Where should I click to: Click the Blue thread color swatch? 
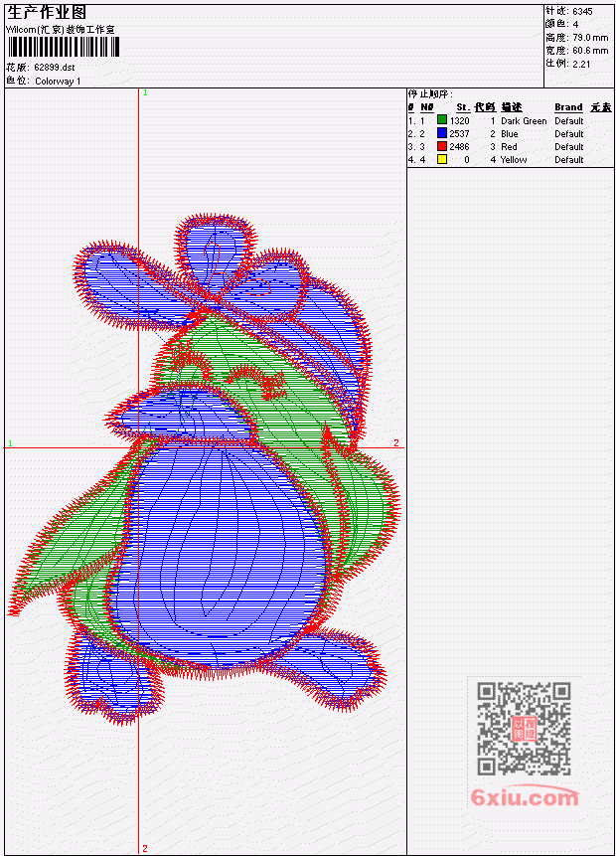pyautogui.click(x=442, y=133)
